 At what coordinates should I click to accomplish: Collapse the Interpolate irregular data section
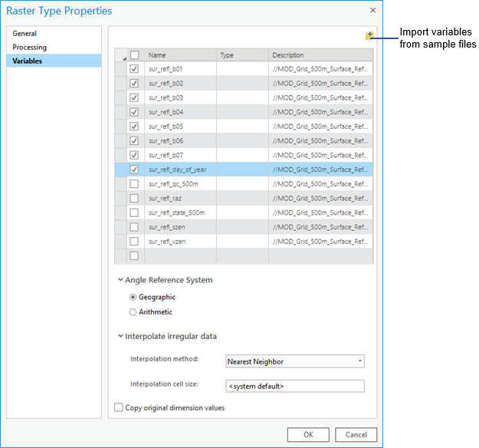coord(120,336)
